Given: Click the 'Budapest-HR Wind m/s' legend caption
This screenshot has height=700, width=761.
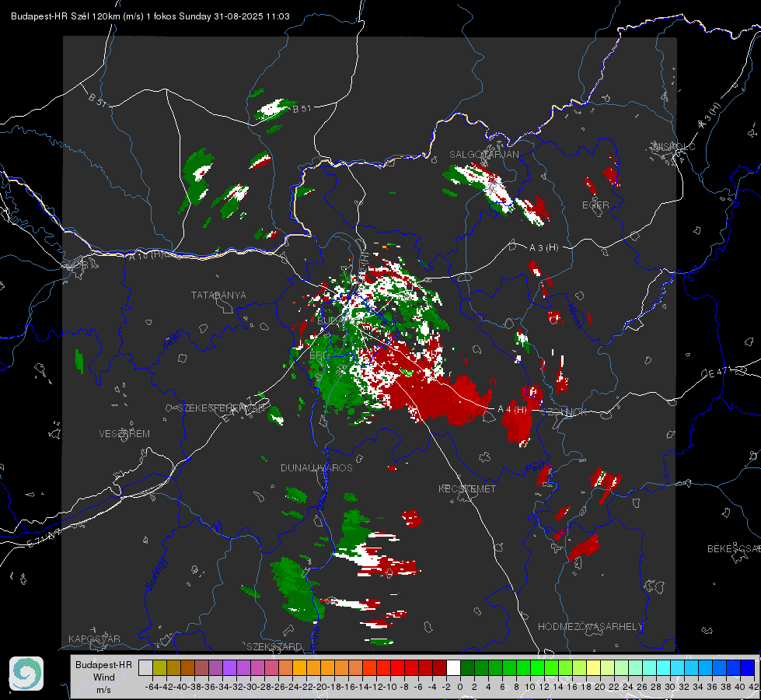Looking at the screenshot, I should click(x=104, y=677).
